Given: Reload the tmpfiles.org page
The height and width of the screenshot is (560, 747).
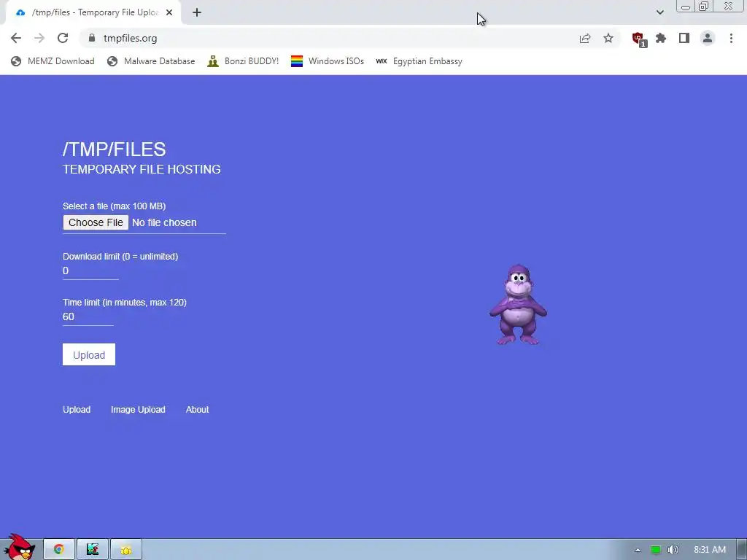Looking at the screenshot, I should 63,38.
